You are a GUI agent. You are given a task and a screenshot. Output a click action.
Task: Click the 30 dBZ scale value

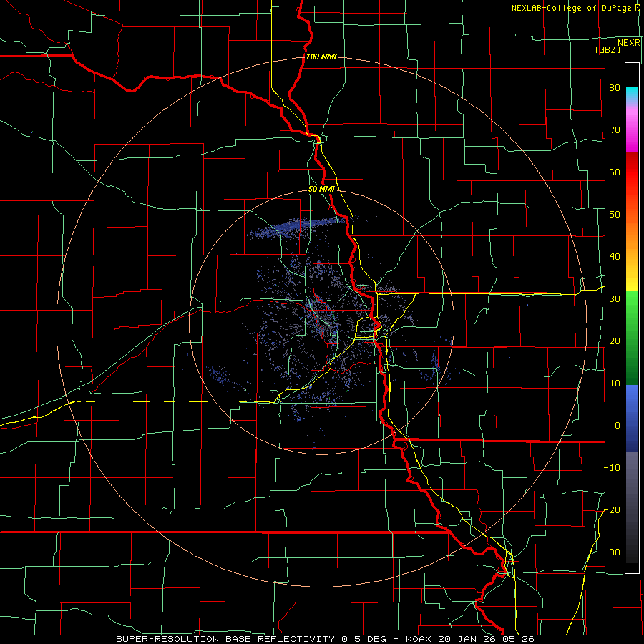point(615,299)
